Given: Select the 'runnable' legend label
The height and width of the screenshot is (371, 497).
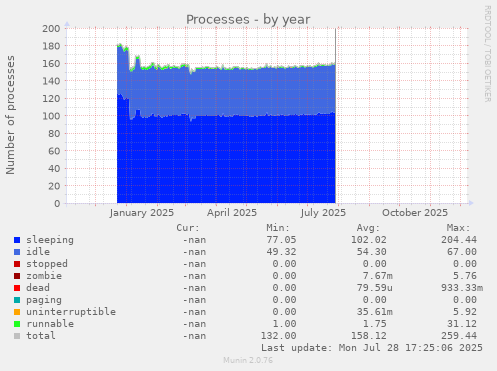Looking at the screenshot, I should 50,324.
